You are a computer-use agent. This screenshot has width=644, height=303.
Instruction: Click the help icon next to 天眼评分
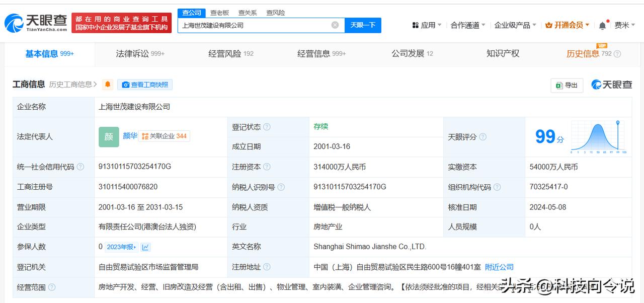point(482,137)
